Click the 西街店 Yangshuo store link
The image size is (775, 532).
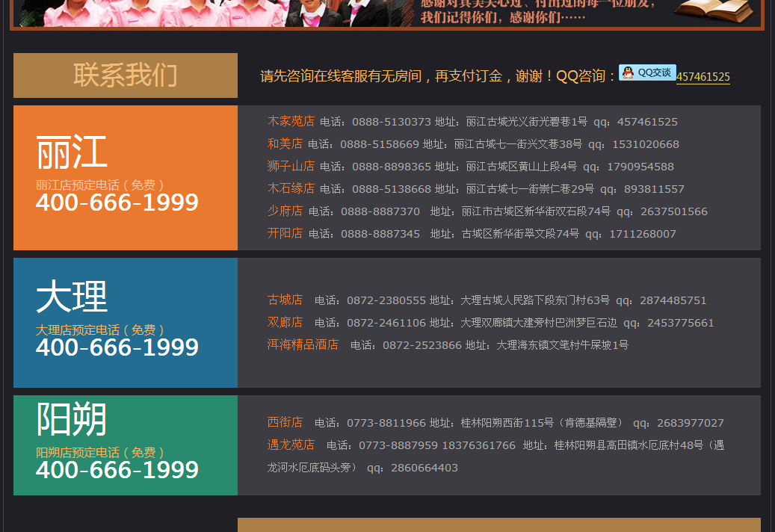coord(285,422)
